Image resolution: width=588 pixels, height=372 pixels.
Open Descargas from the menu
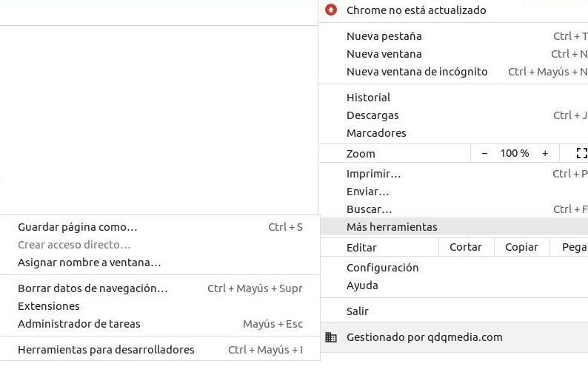tap(372, 115)
